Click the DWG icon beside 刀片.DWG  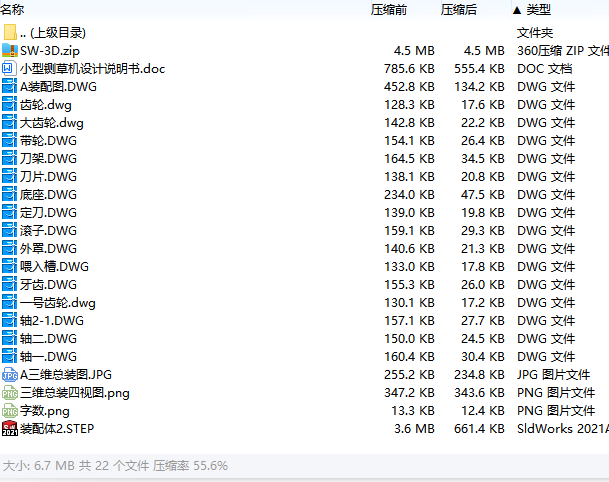click(10, 176)
